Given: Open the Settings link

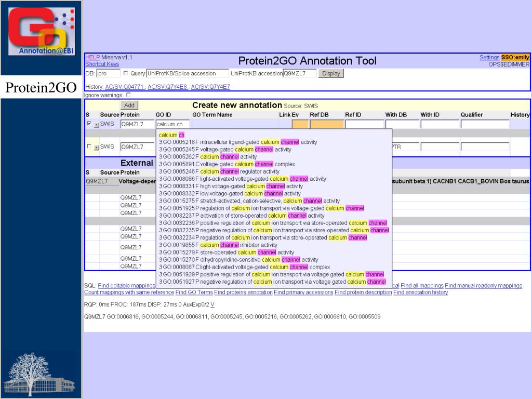Looking at the screenshot, I should [489, 57].
